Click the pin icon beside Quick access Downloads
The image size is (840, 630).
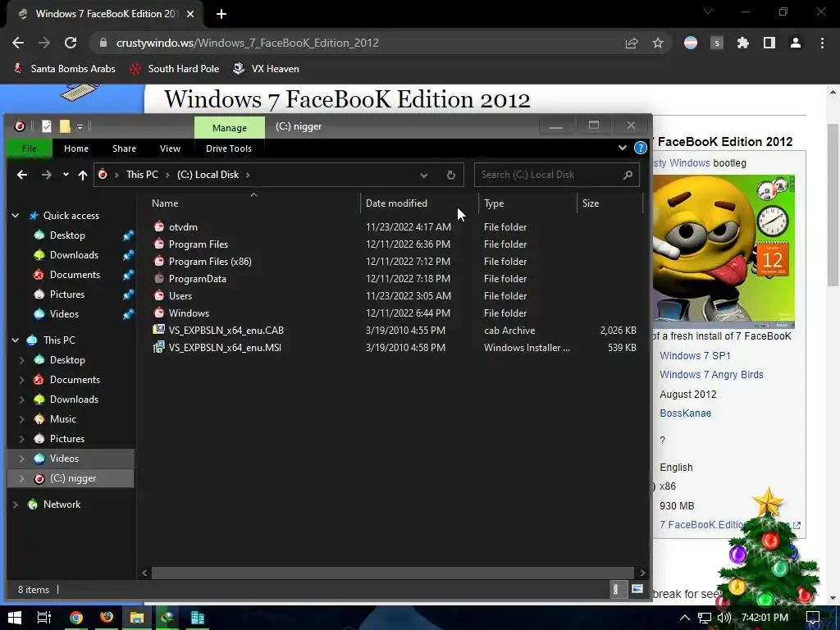(128, 255)
